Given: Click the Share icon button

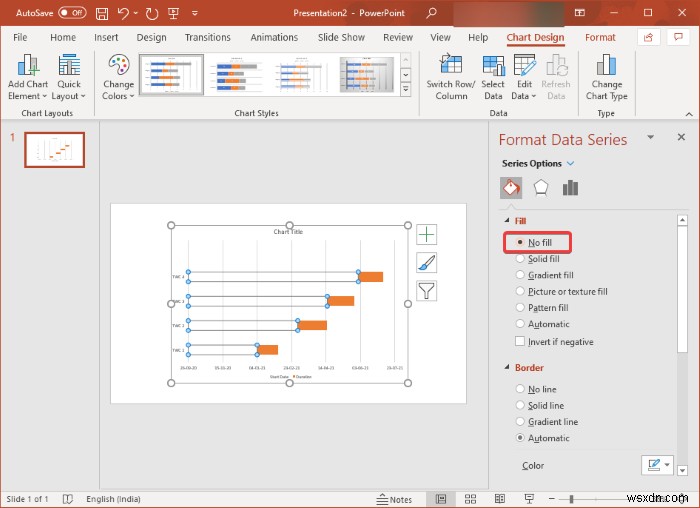Looking at the screenshot, I should 648,37.
